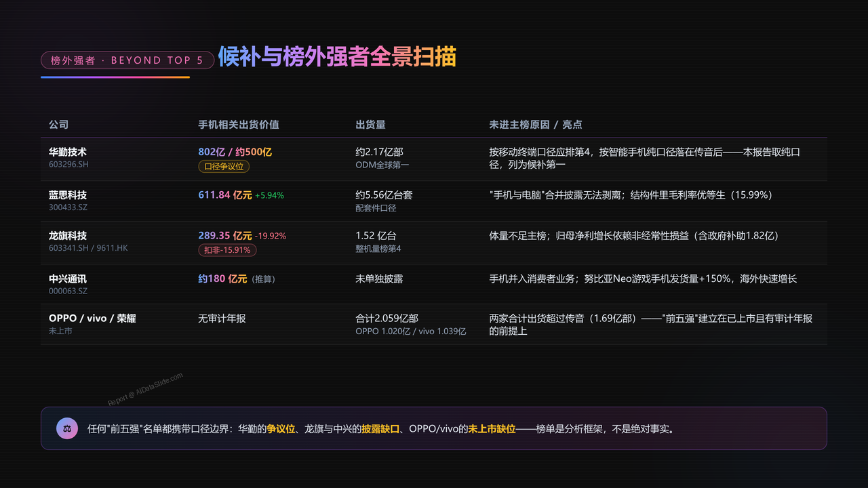Click shipment figure 合计2.059亿部
Screen dimensions: 868x488
point(387,318)
